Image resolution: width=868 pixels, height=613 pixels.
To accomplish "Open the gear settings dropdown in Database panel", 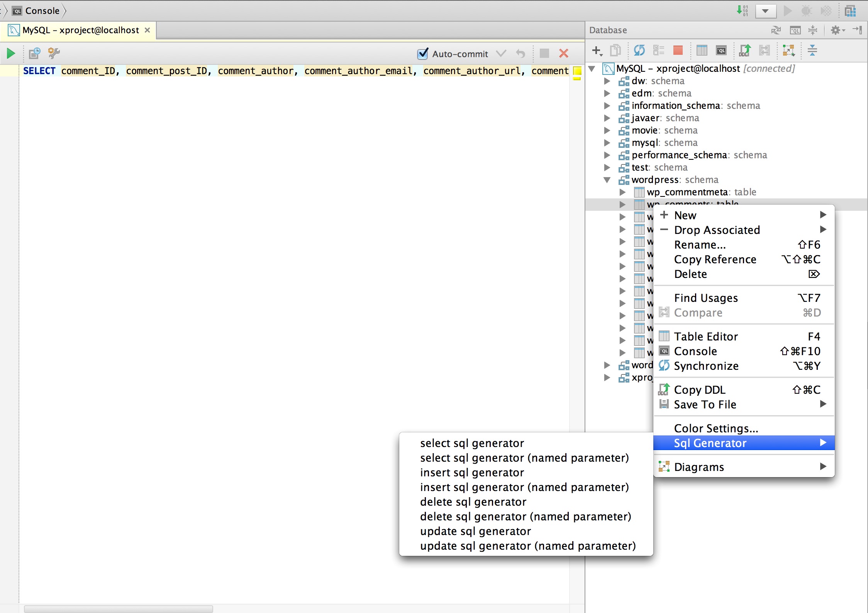I will (x=837, y=30).
